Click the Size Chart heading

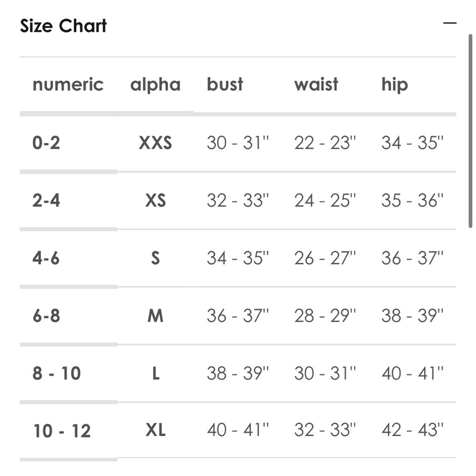tap(63, 26)
